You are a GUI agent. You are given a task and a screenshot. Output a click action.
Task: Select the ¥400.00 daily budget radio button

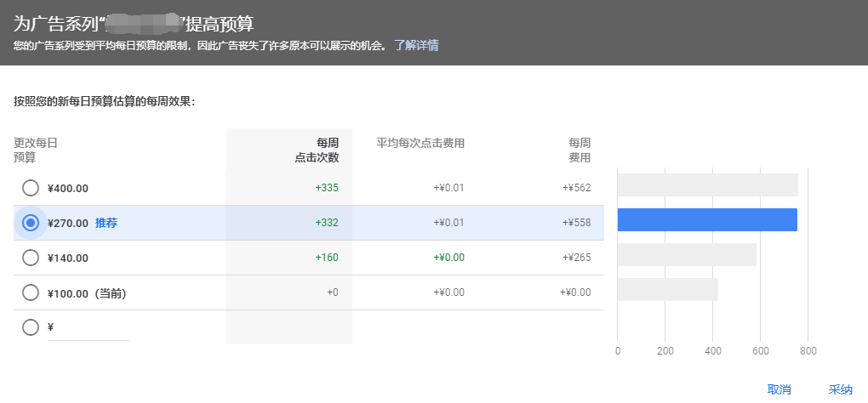click(x=31, y=188)
